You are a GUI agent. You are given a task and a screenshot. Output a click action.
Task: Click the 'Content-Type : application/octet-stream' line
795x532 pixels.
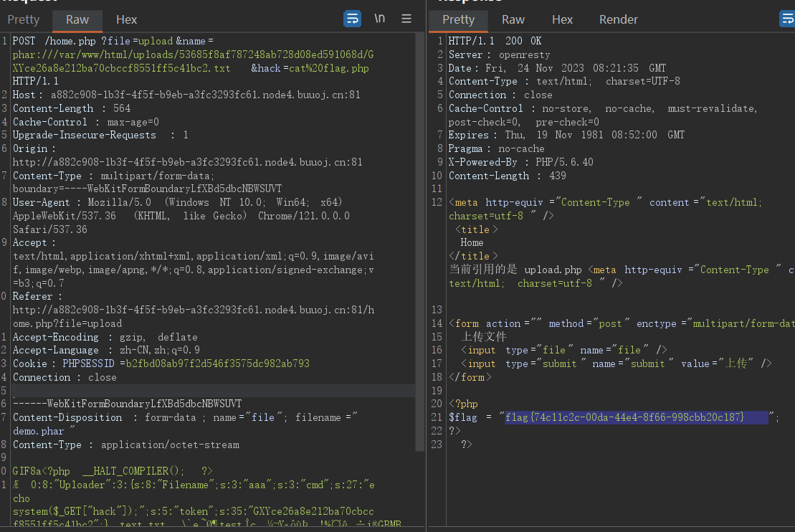[x=125, y=445]
